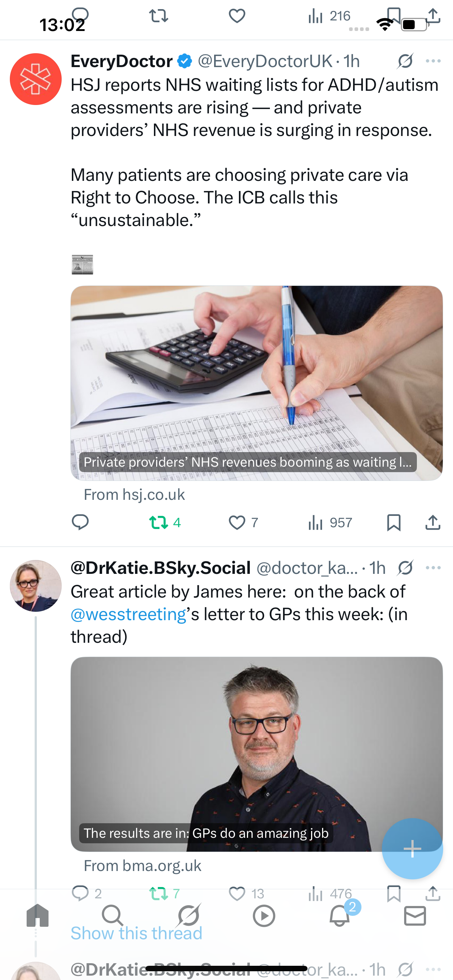Image resolution: width=453 pixels, height=980 pixels.
Task: Open Messages envelope tab
Action: [x=415, y=915]
